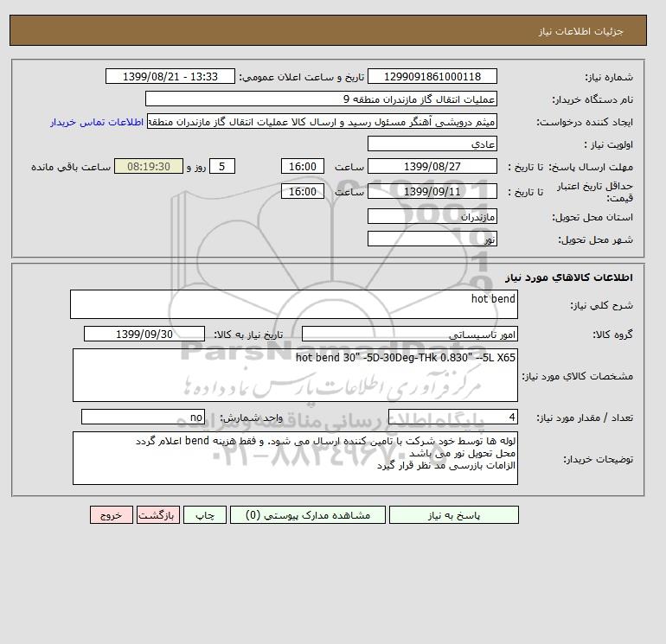Click the چاپ print button
The width and height of the screenshot is (666, 644).
click(x=205, y=515)
